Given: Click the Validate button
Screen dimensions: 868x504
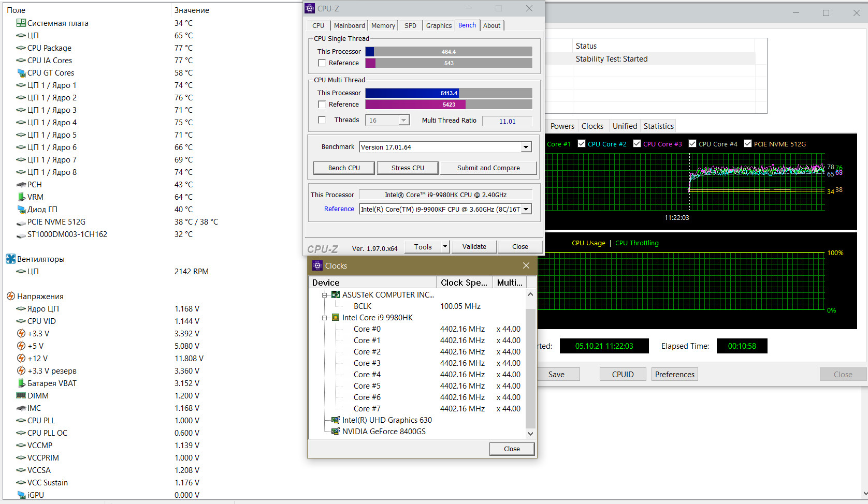Looking at the screenshot, I should point(474,247).
